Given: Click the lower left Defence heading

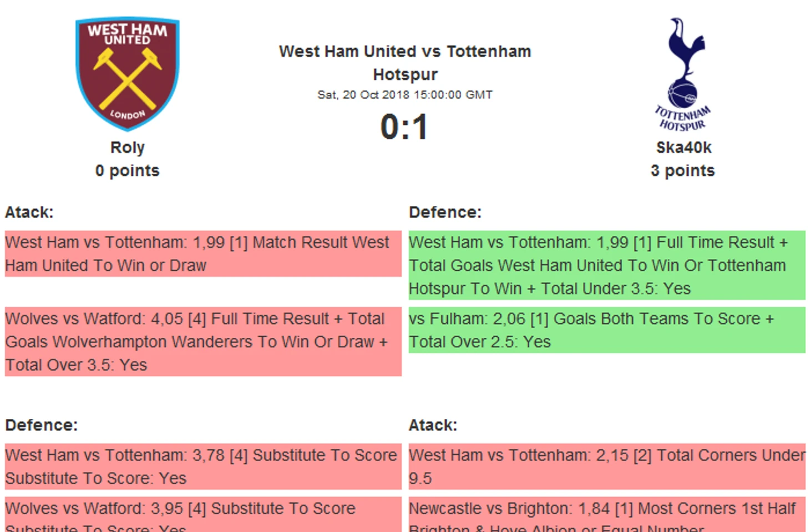Looking at the screenshot, I should pyautogui.click(x=42, y=425).
